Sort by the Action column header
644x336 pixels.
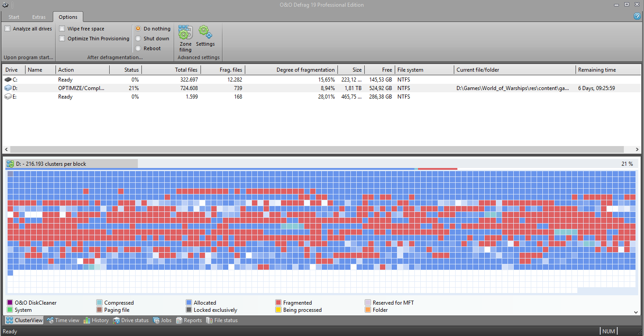83,70
